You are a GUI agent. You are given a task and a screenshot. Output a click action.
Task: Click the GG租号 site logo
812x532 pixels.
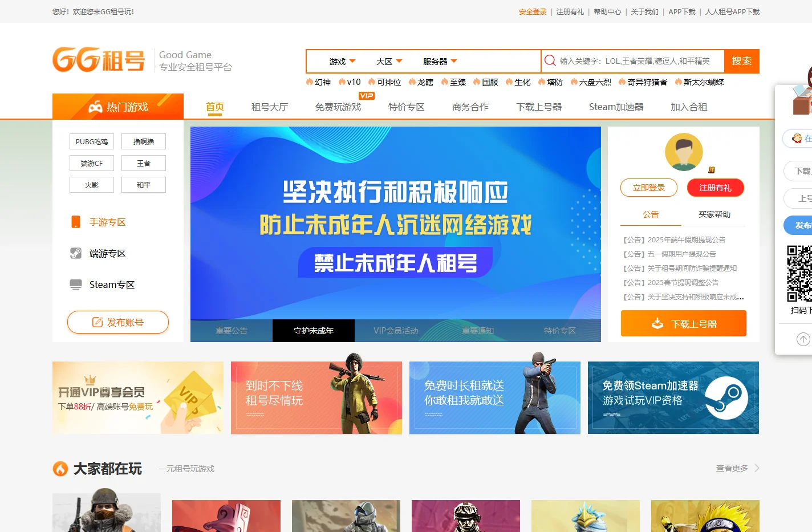pos(99,60)
